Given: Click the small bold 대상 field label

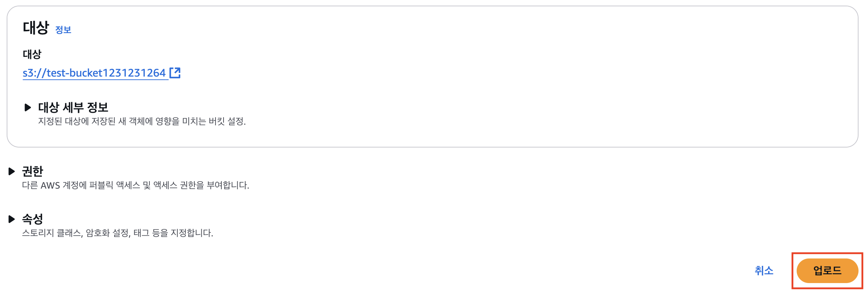Looking at the screenshot, I should tap(32, 54).
